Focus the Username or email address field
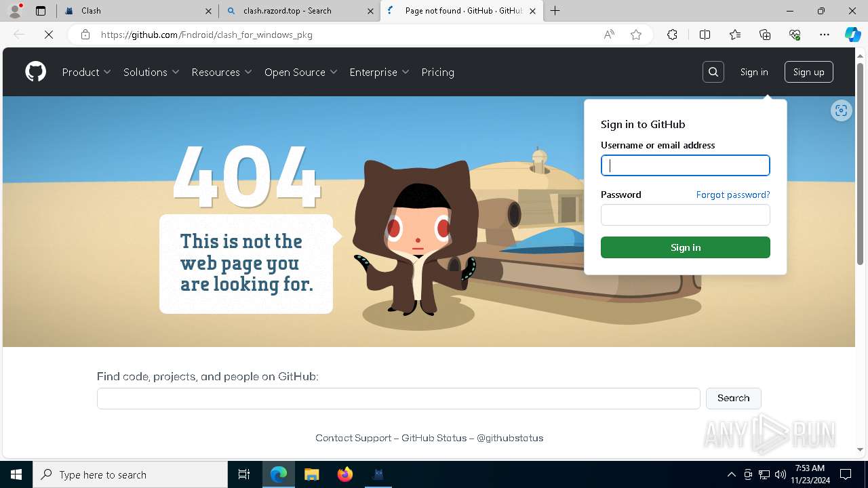The image size is (868, 488). point(686,165)
